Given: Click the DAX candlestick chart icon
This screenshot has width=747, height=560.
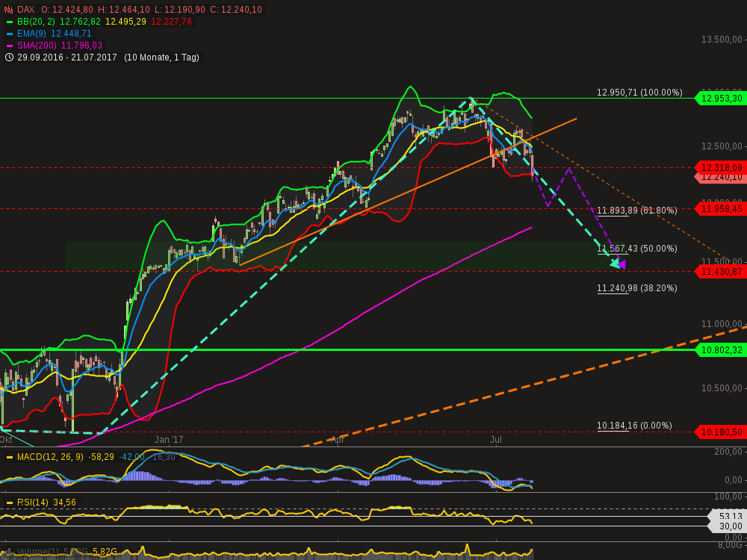Looking at the screenshot, I should coord(8,10).
